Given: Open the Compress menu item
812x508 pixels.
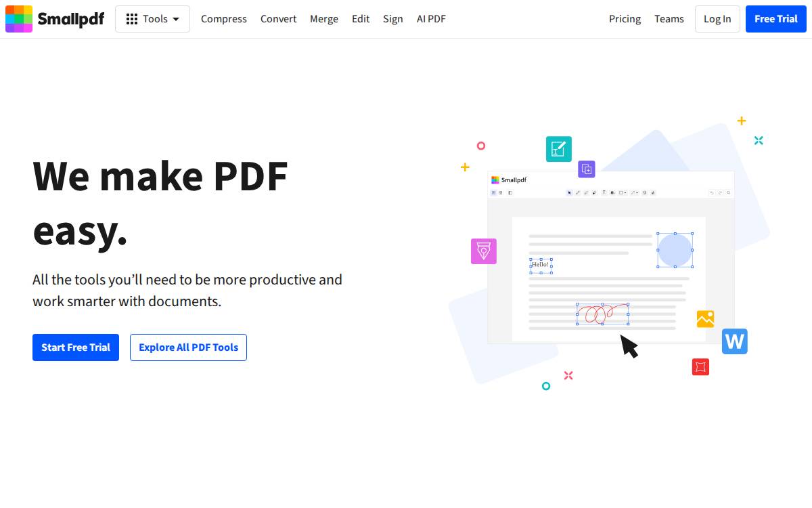Looking at the screenshot, I should coord(224,19).
